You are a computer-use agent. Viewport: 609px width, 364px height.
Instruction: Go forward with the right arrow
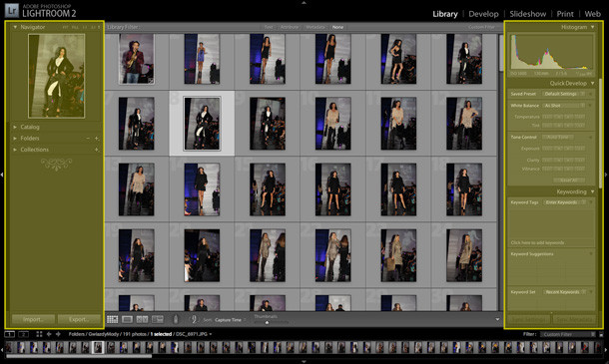(58, 334)
